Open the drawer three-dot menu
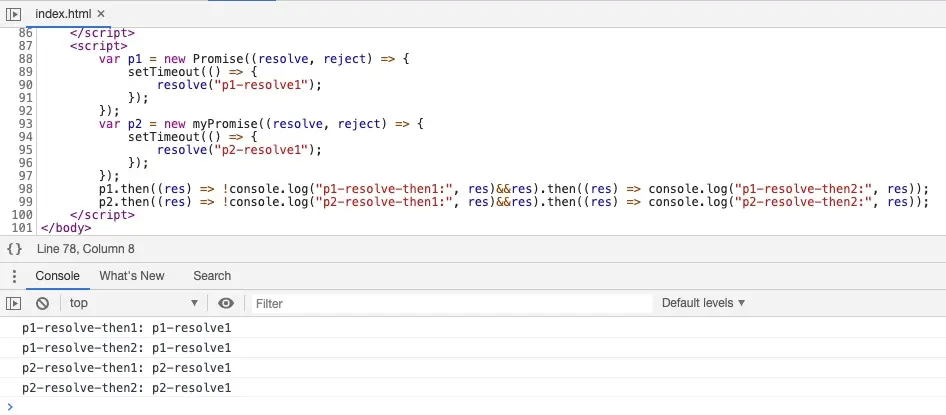946x415 pixels. 14,276
